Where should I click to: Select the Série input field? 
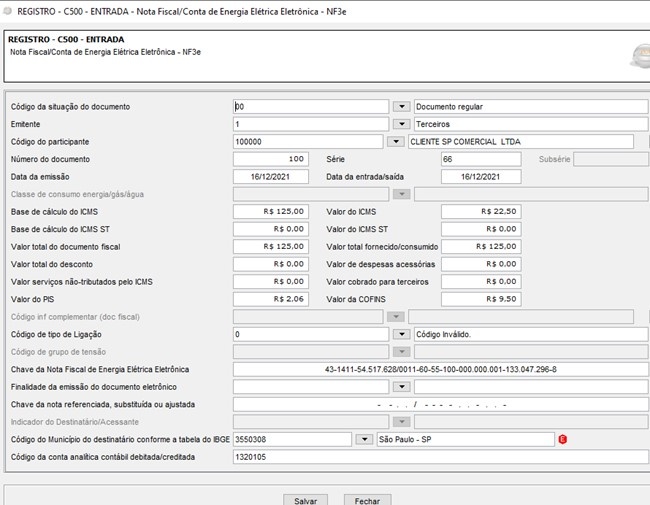pos(481,159)
